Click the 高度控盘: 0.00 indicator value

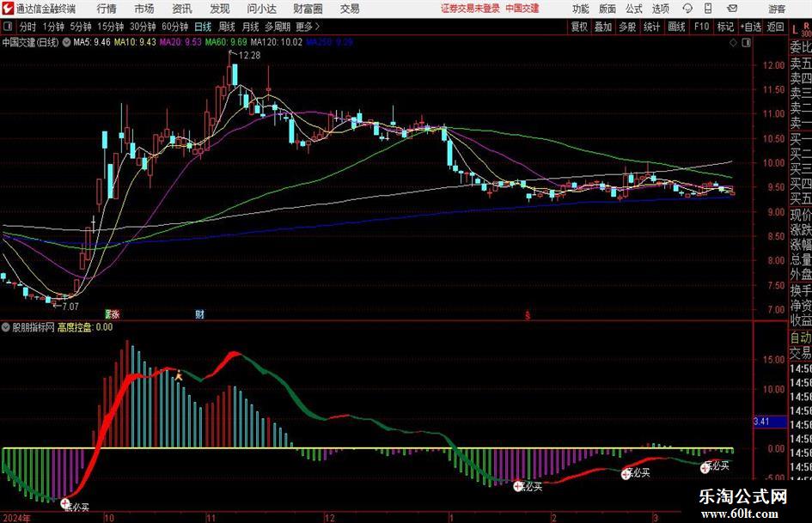[x=85, y=327]
